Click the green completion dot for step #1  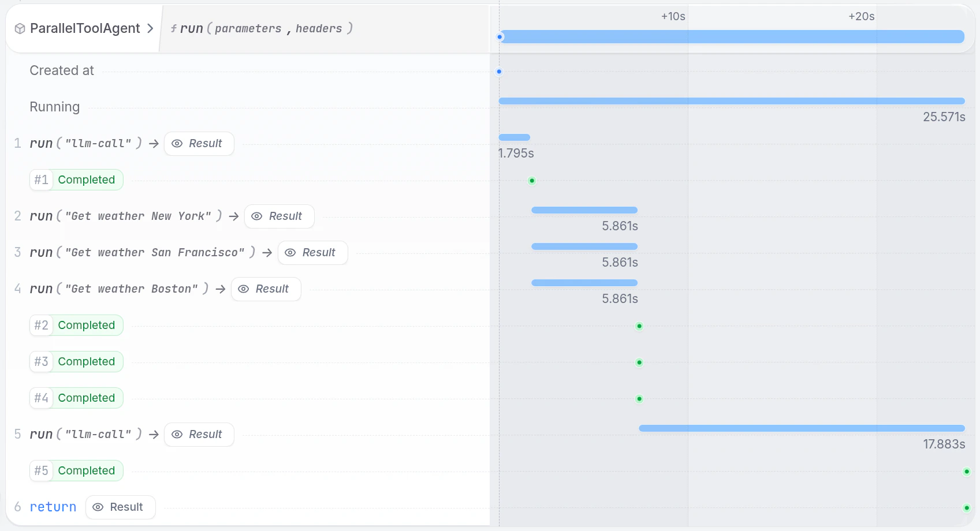tap(531, 181)
